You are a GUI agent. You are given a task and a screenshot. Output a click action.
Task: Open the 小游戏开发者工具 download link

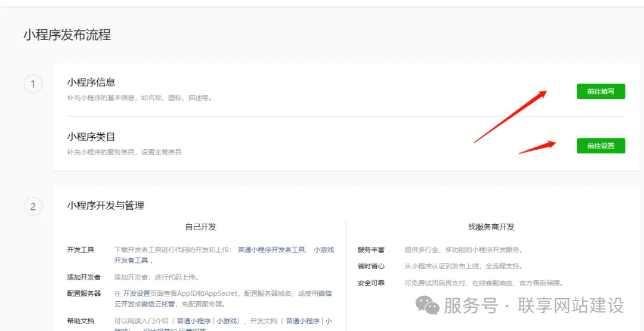323,250
